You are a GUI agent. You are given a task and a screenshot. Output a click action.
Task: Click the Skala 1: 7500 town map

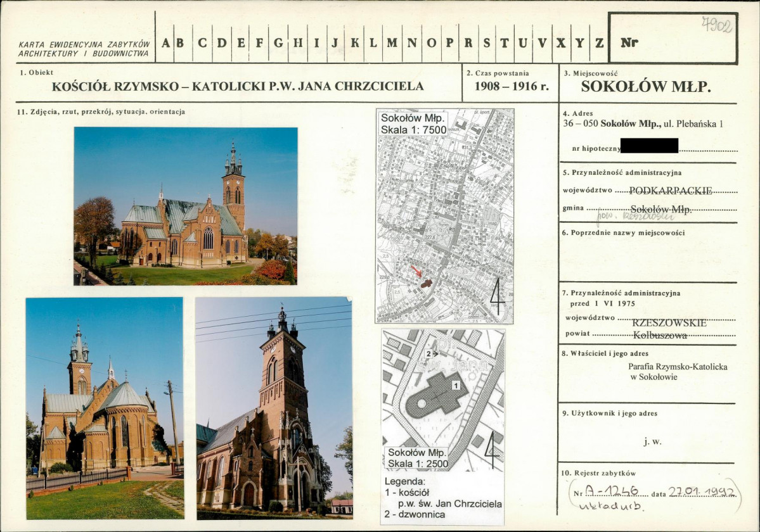(x=444, y=216)
